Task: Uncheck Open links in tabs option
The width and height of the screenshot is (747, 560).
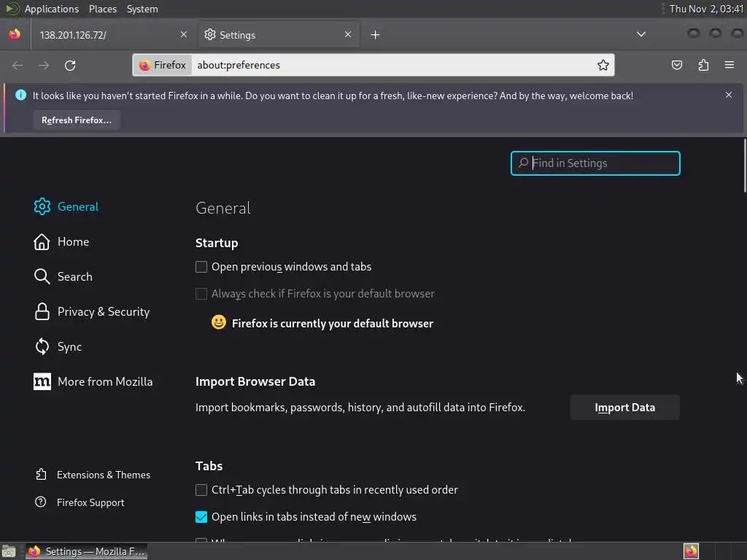Action: click(201, 517)
